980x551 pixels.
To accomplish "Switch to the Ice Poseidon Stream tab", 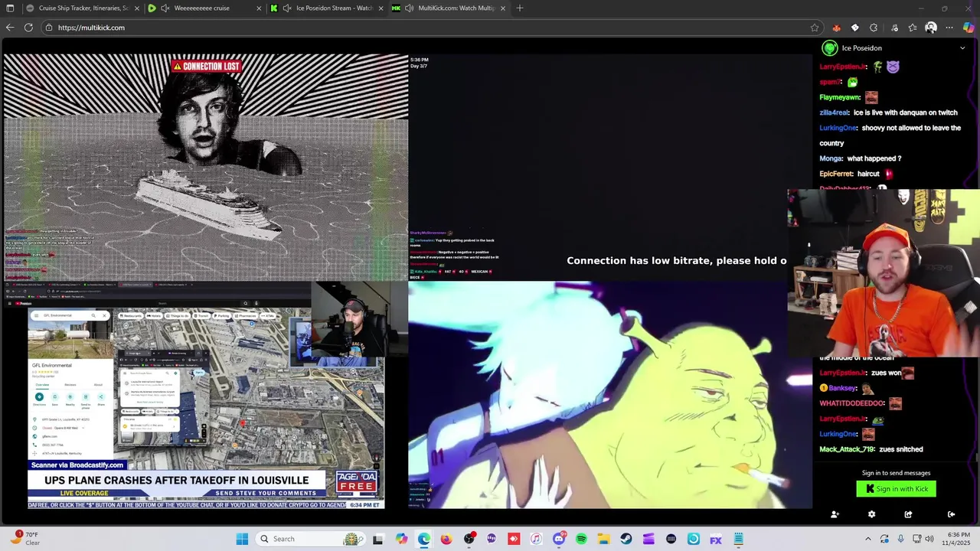I will click(325, 8).
